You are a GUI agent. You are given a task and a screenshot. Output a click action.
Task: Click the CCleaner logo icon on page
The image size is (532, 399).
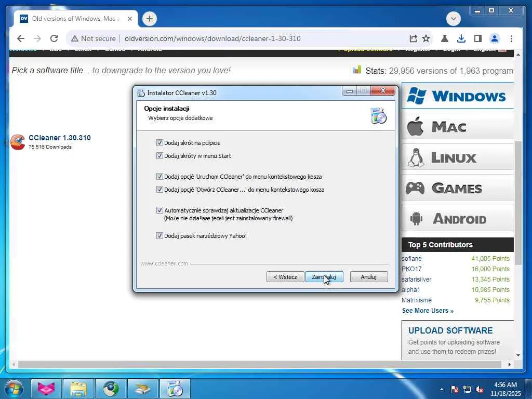coord(18,142)
